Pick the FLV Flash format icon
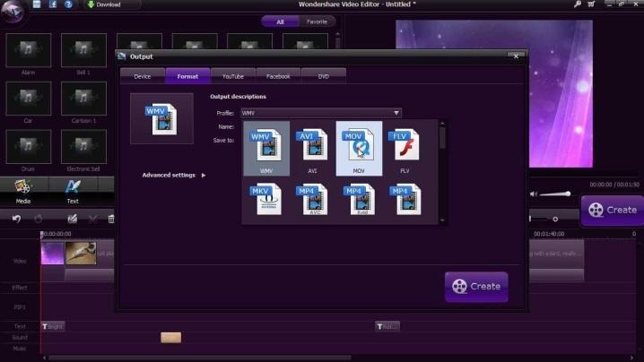Viewport: 644px width, 362px height. [x=405, y=148]
